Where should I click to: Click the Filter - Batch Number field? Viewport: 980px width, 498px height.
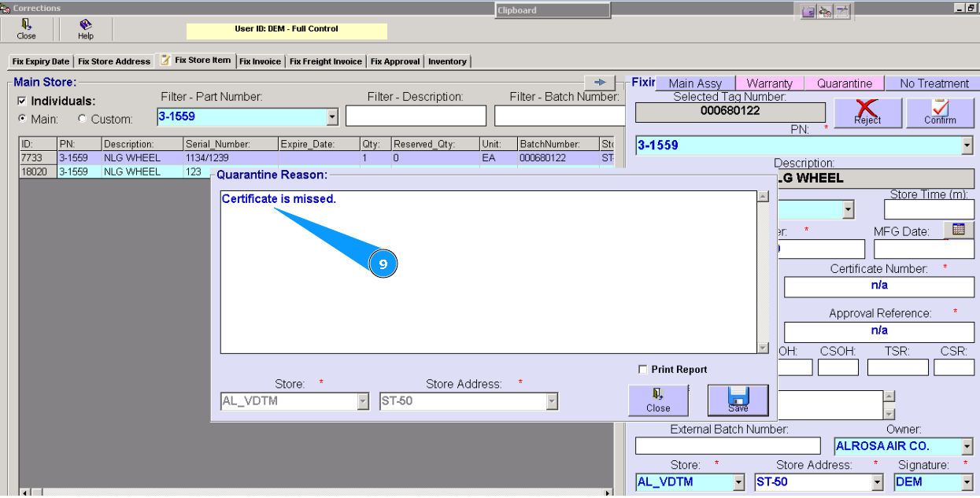559,116
